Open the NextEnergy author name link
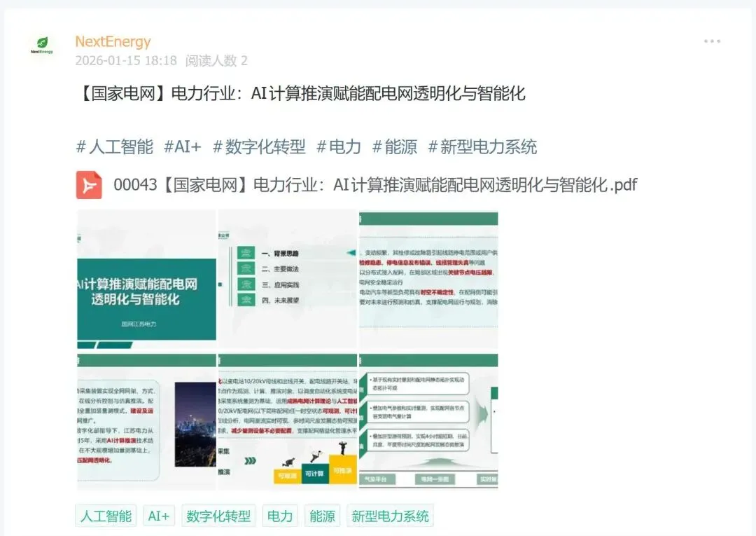The height and width of the screenshot is (536, 756). click(x=113, y=41)
